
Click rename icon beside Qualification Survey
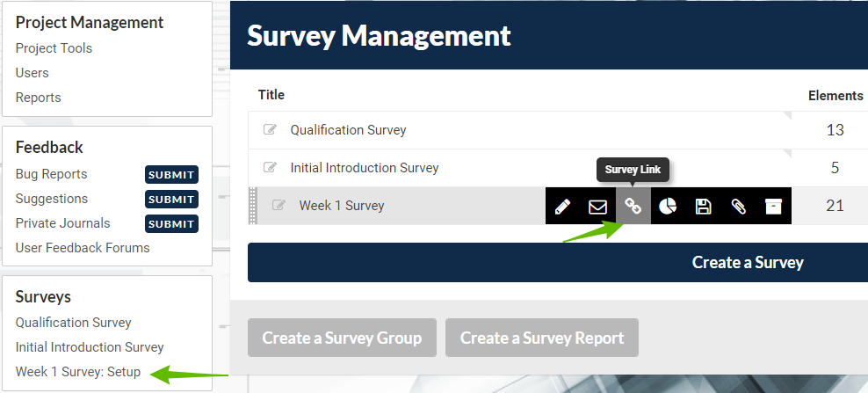coord(270,130)
